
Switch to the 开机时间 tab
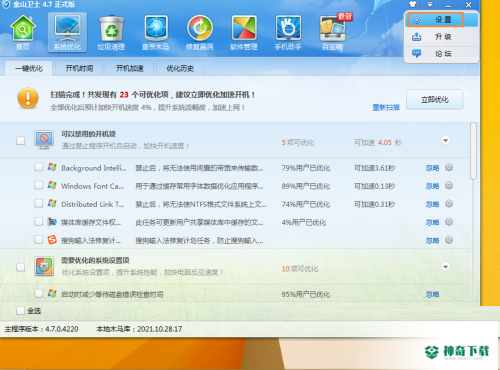(x=79, y=68)
